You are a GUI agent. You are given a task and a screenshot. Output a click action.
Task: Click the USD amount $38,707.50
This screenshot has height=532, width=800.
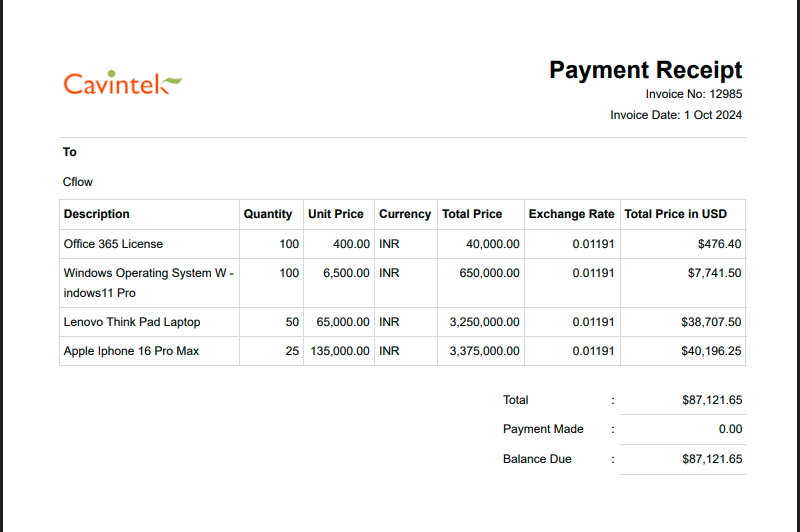[x=711, y=322]
